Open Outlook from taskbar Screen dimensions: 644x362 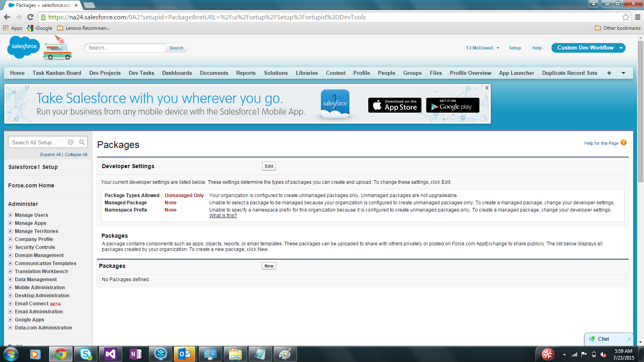[x=185, y=354]
